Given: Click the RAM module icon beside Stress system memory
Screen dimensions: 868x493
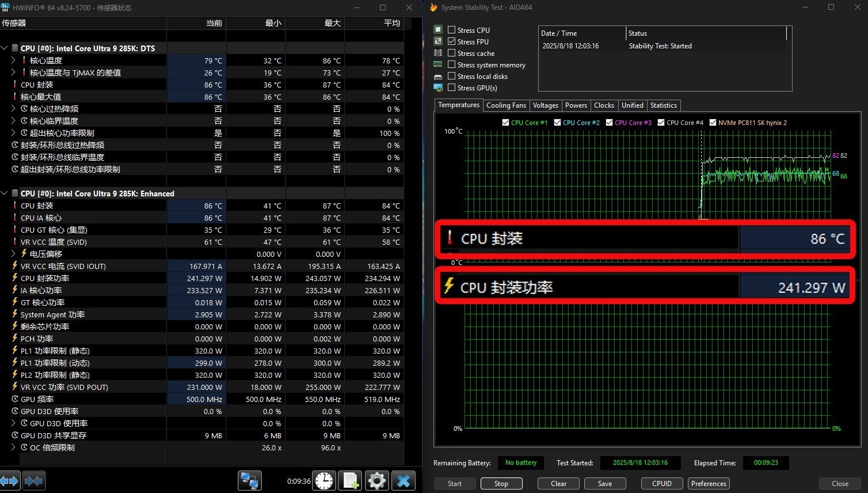Looking at the screenshot, I should [x=438, y=65].
